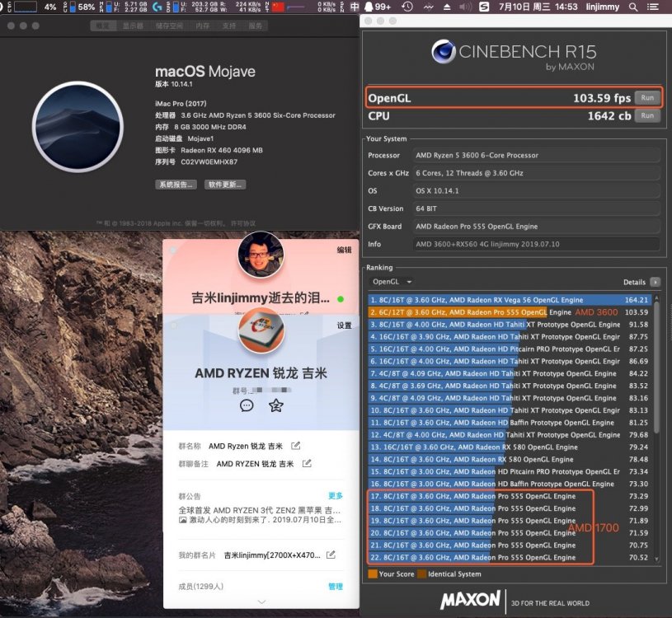This screenshot has height=618, width=672.
Task: Click 设置 on the group profile card
Action: point(344,325)
